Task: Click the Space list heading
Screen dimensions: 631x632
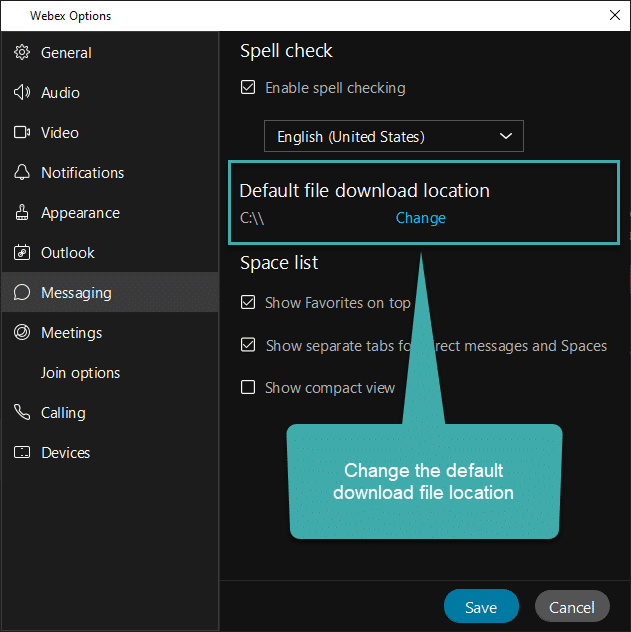Action: [279, 263]
